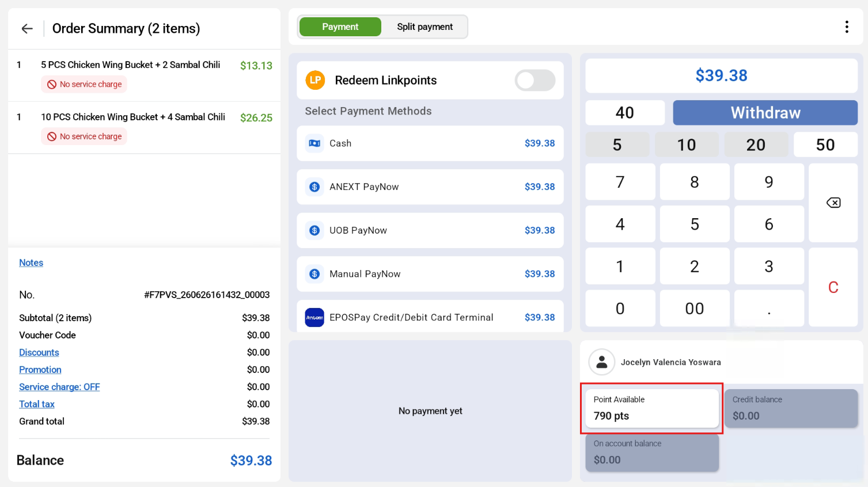Tap keypad digit 9

point(769,182)
